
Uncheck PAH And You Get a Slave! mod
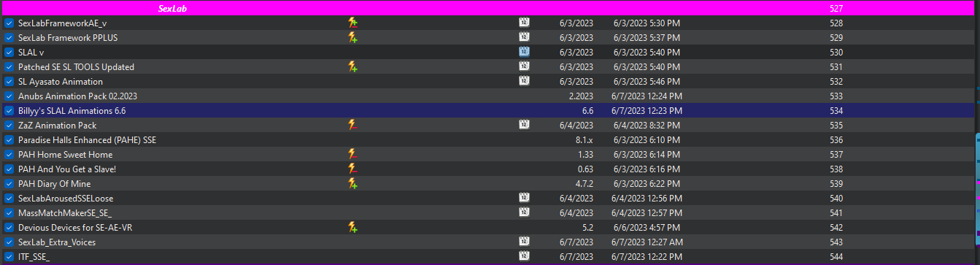tap(9, 169)
